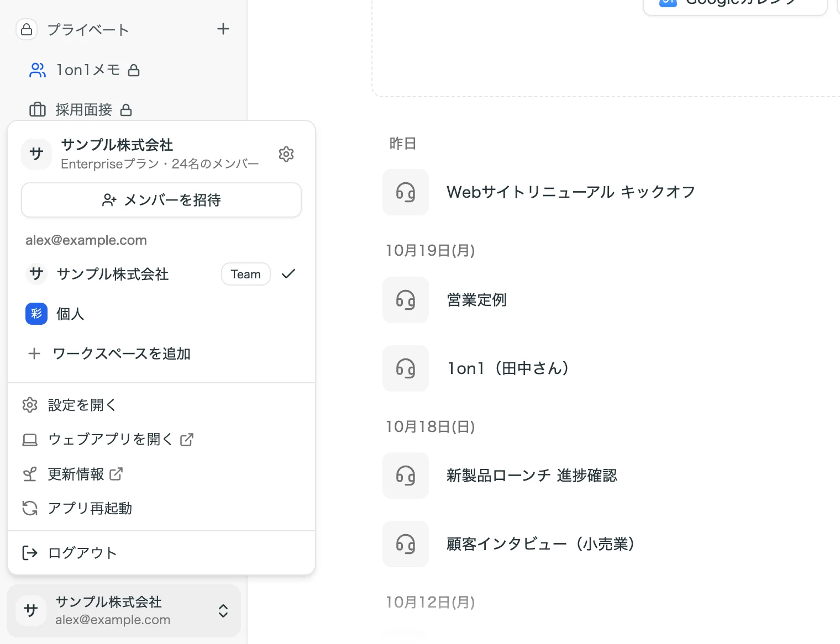Screen dimensions: 840x644
Task: Click the gear icon beside 設定を開く
Action: point(29,405)
